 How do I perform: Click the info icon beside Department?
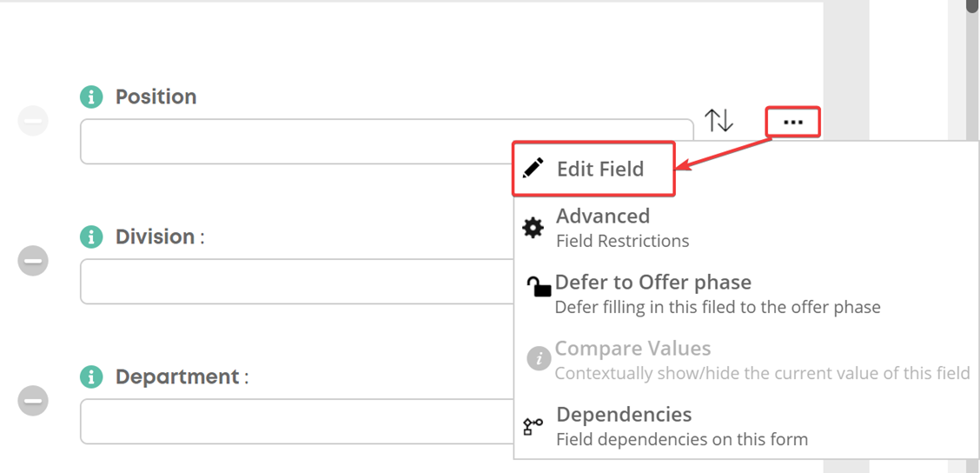click(91, 377)
